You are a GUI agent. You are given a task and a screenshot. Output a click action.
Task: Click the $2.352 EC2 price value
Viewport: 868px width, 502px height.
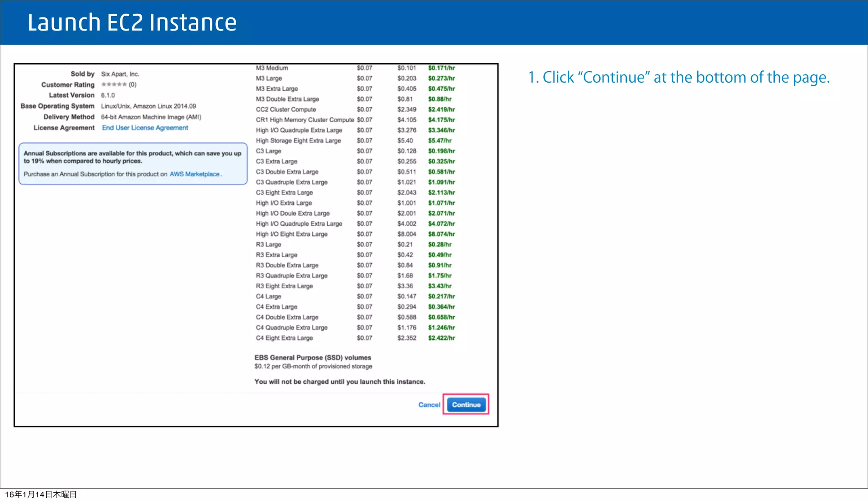(x=406, y=338)
